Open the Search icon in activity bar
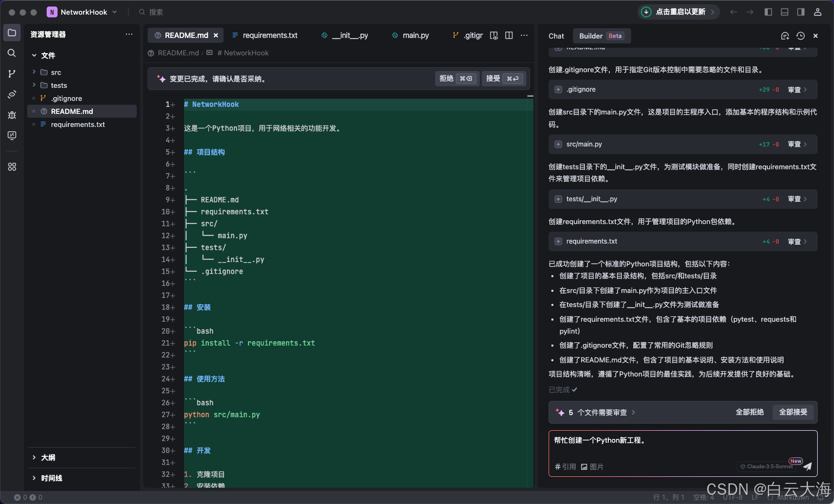The width and height of the screenshot is (834, 504). coord(12,53)
